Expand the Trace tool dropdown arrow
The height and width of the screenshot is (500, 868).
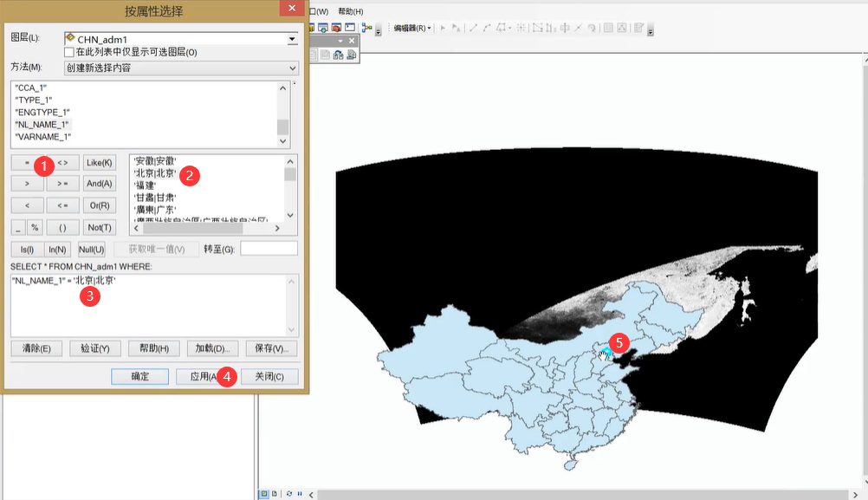509,28
